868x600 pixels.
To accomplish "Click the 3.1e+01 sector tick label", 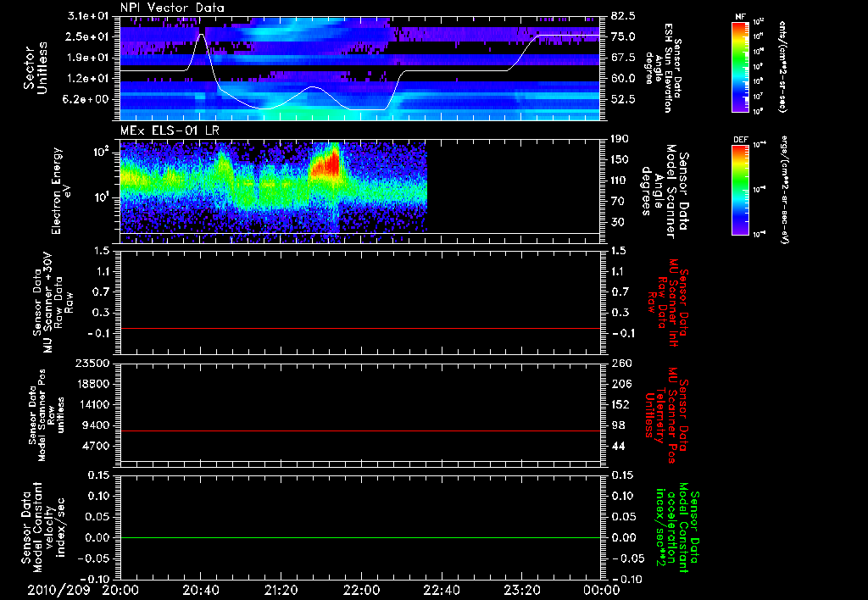I will [x=89, y=16].
